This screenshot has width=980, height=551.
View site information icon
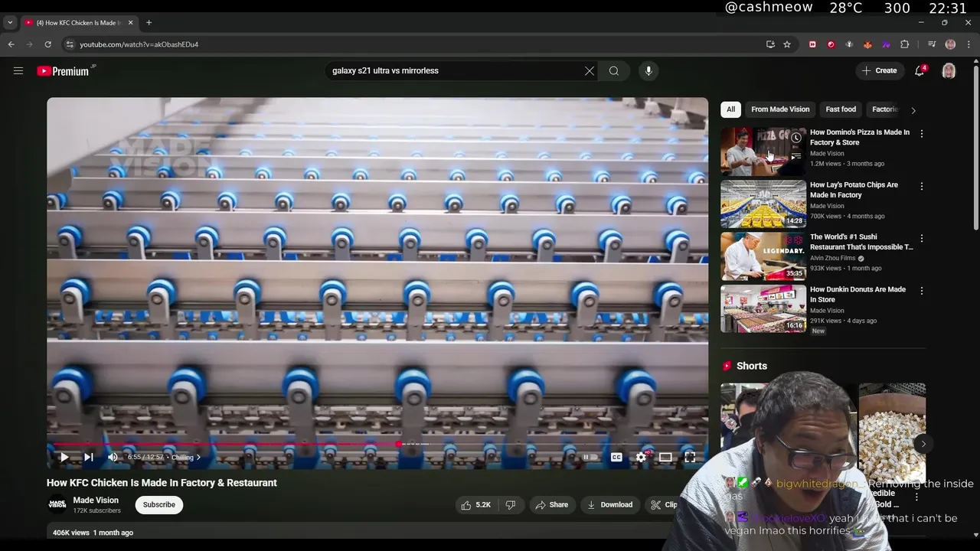point(70,44)
